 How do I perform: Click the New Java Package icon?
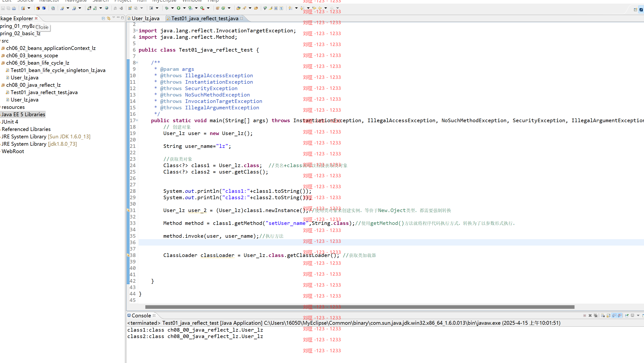[x=218, y=8]
